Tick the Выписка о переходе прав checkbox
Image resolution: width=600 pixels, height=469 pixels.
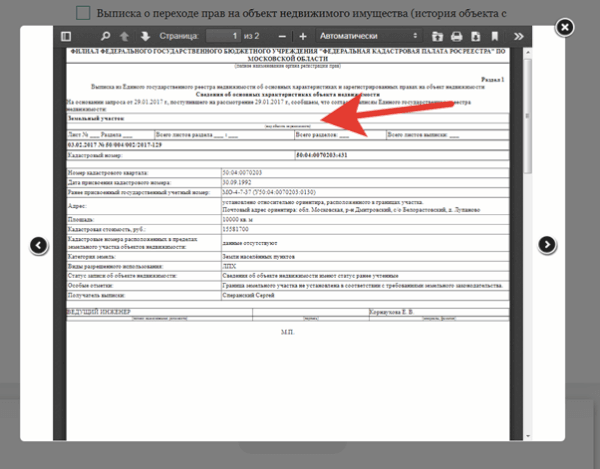[83, 13]
